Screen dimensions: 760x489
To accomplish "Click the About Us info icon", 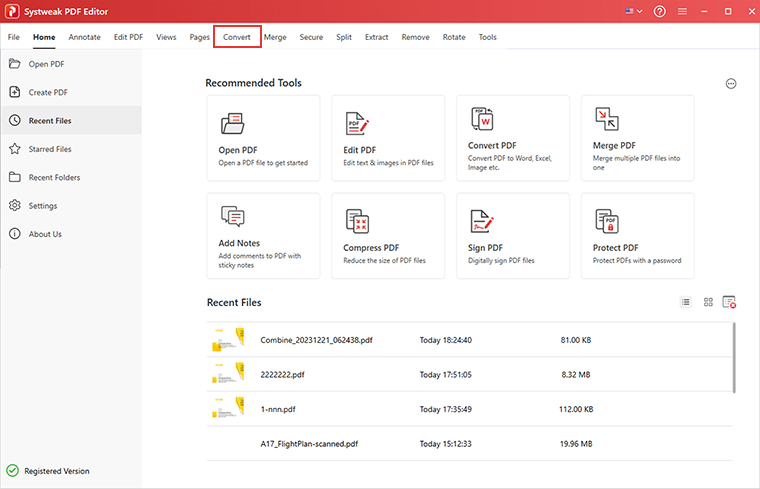I will [15, 234].
